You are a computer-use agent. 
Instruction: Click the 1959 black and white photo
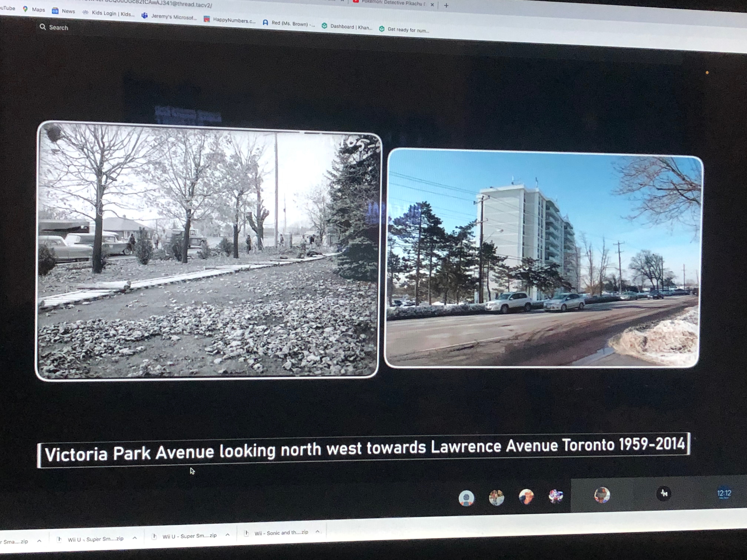click(208, 251)
